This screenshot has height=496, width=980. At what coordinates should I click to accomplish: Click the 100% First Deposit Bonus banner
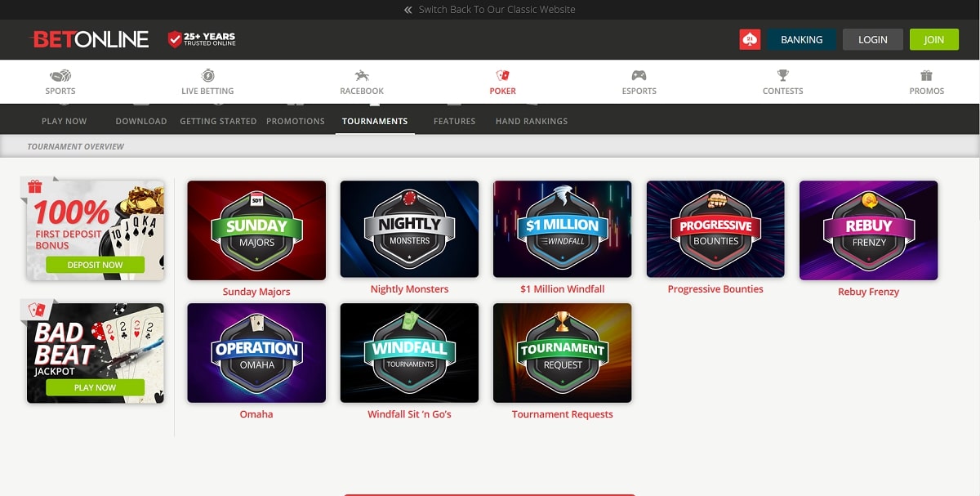click(x=96, y=230)
